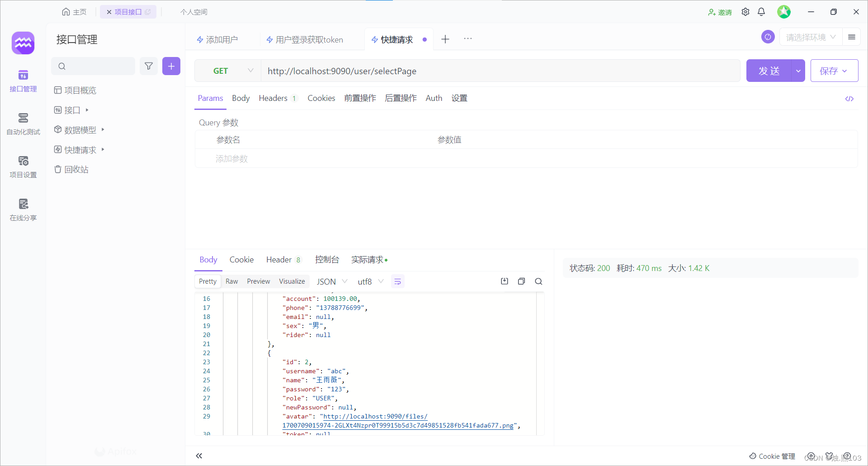Click the code view </> icon
The height and width of the screenshot is (466, 868).
click(x=849, y=99)
